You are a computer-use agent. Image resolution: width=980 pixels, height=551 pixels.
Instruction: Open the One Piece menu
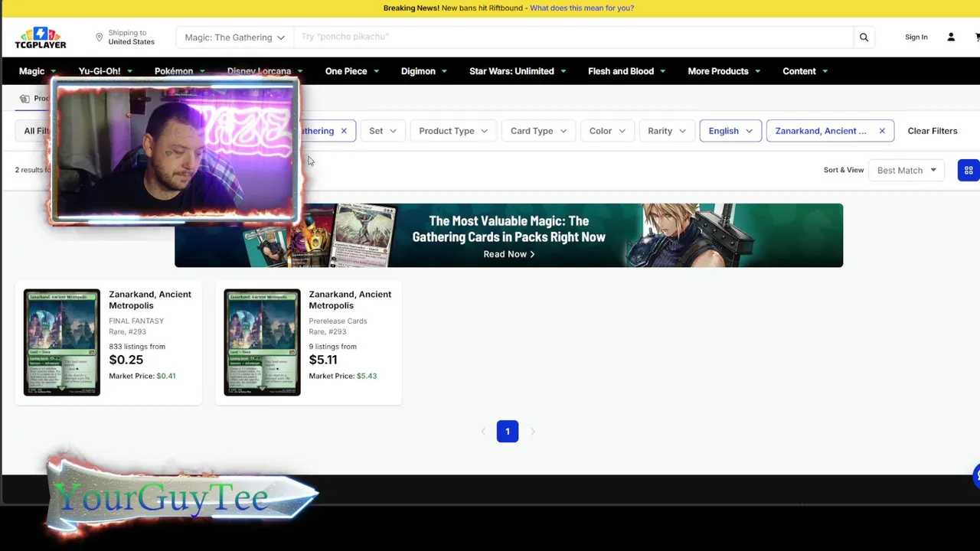352,71
